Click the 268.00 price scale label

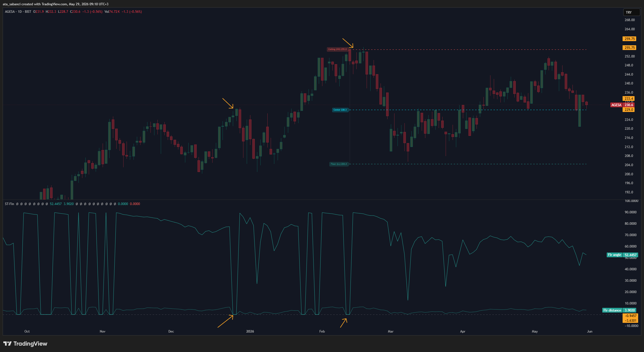tap(630, 20)
